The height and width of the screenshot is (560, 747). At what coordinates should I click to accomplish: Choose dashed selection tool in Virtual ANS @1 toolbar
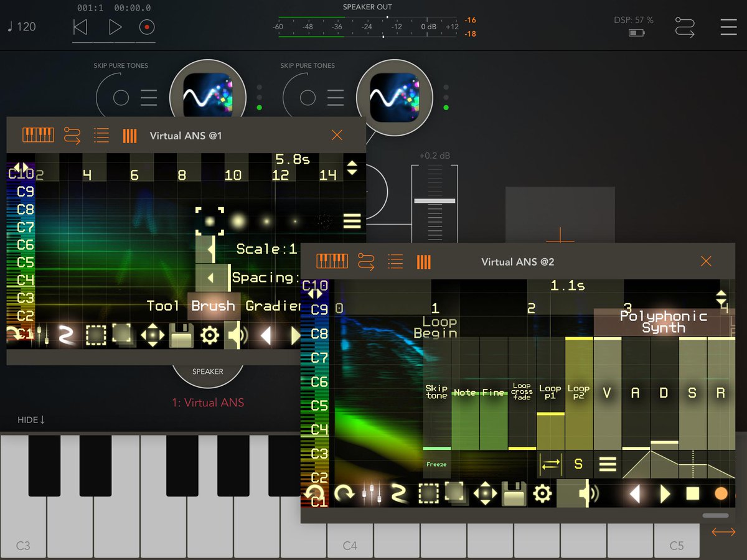[95, 336]
